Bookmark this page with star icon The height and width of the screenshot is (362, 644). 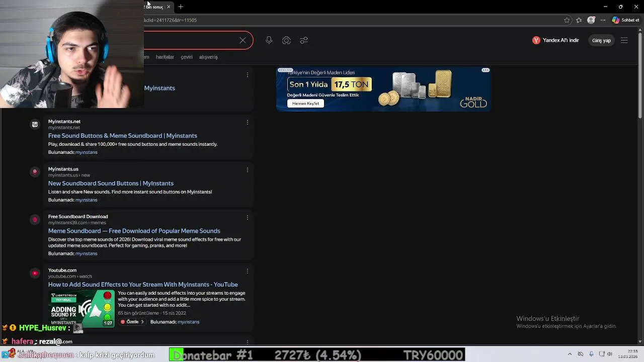coord(567,20)
